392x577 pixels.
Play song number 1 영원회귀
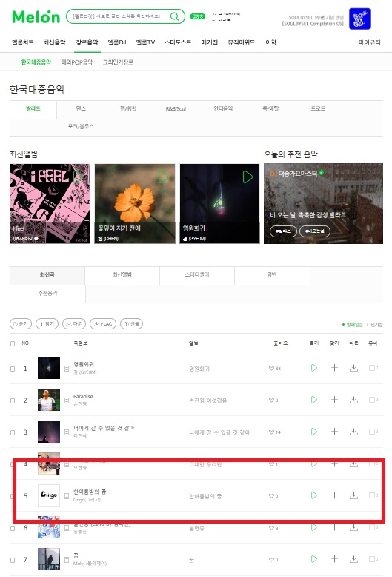click(313, 368)
